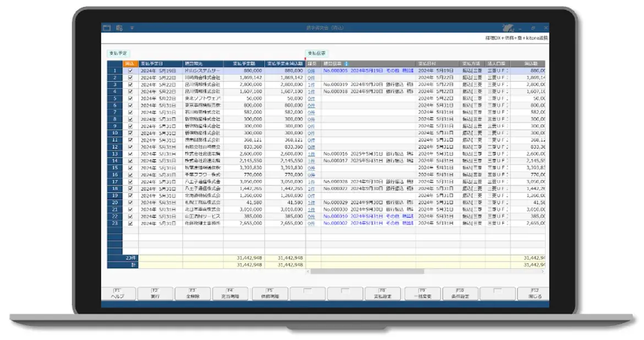Open the quick access dropdown arrow
The height and width of the screenshot is (340, 644).
click(132, 28)
